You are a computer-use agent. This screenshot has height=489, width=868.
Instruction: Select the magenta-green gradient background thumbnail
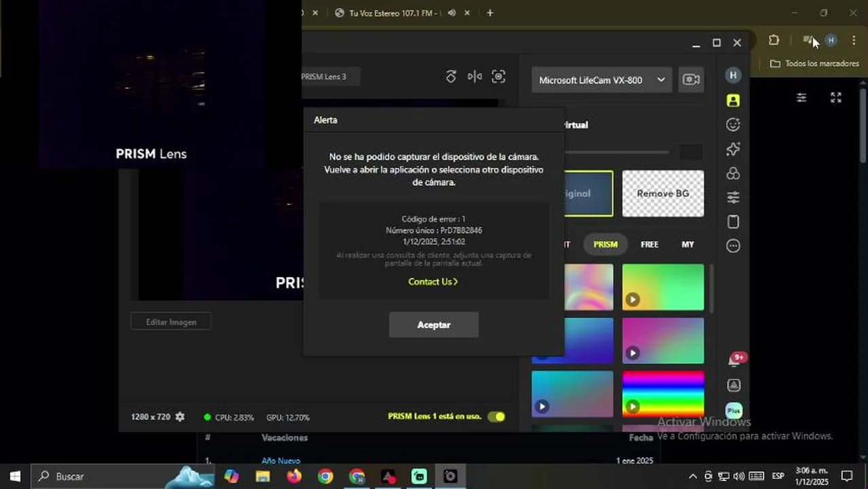coord(663,340)
